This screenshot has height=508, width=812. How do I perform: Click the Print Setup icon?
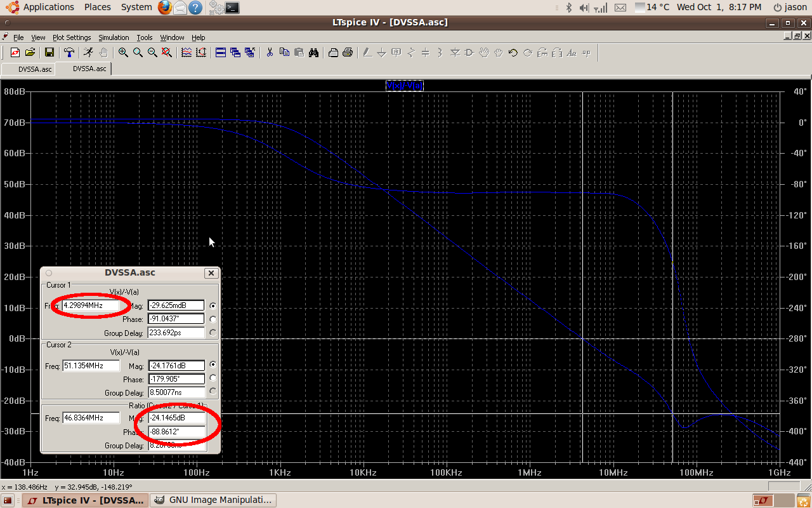click(333, 53)
